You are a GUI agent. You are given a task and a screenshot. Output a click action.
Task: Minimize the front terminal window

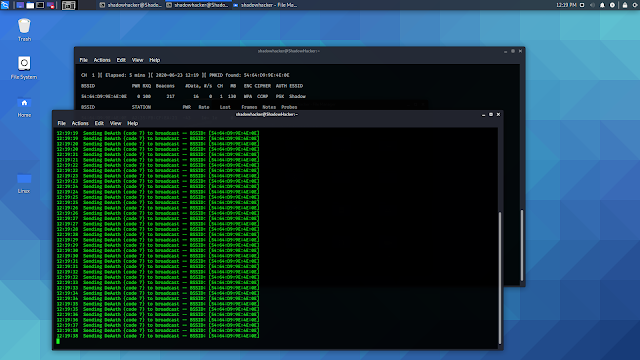484,115
